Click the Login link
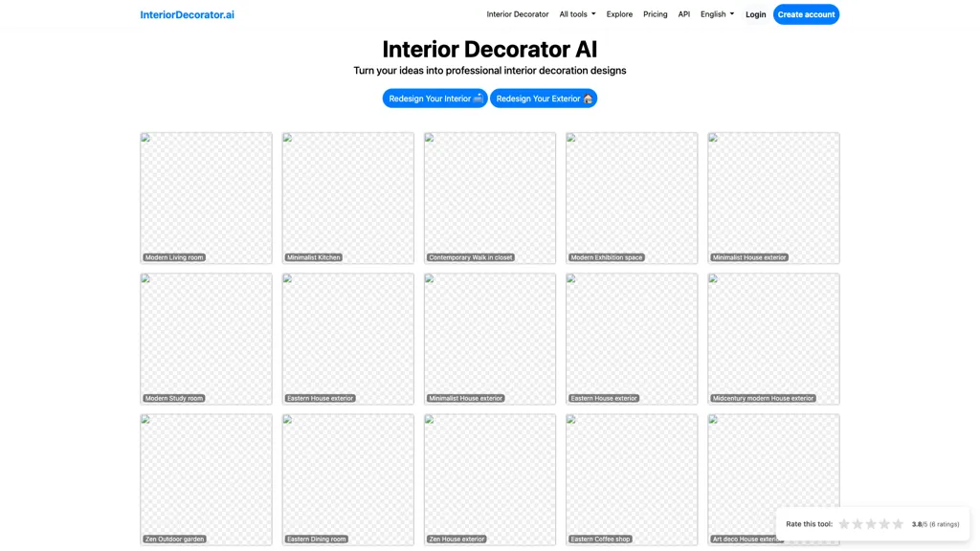Screen dimensions: 980x551 tap(755, 13)
